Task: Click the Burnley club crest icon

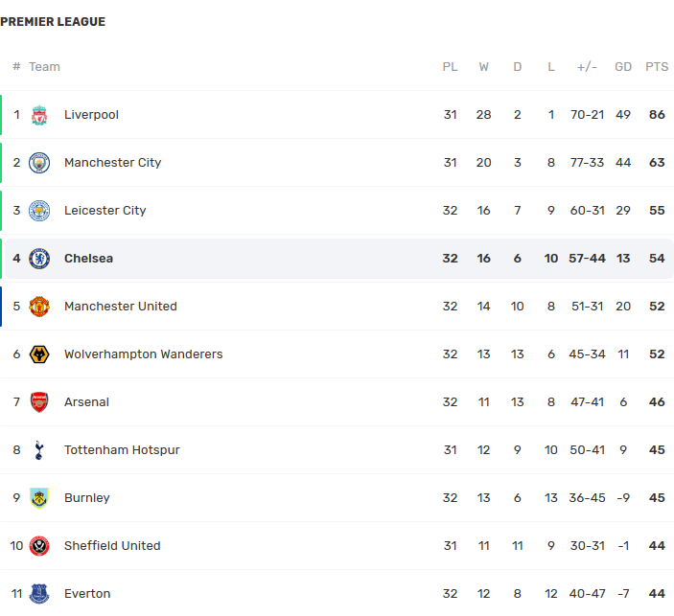Action: tap(39, 498)
